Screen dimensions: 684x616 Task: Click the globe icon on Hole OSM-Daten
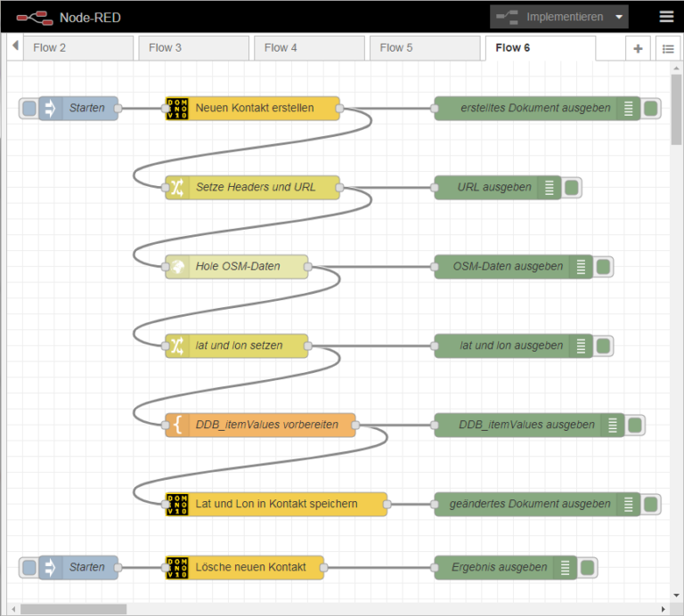(x=177, y=267)
